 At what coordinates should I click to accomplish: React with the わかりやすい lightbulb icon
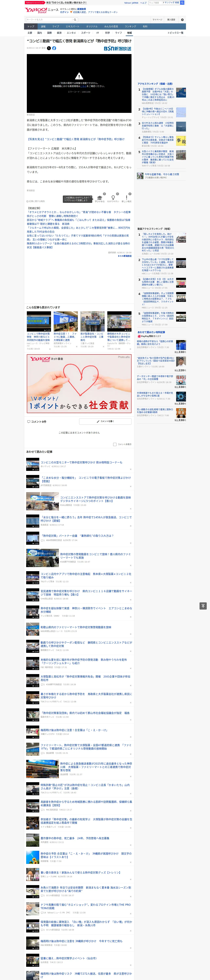[x=113, y=198]
